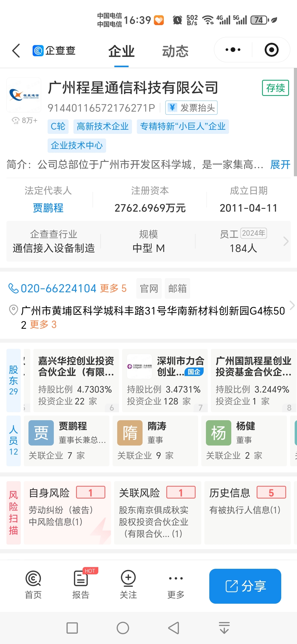297x644 pixels.
Task: Open 关联风险 related-risk card
Action: [x=158, y=513]
